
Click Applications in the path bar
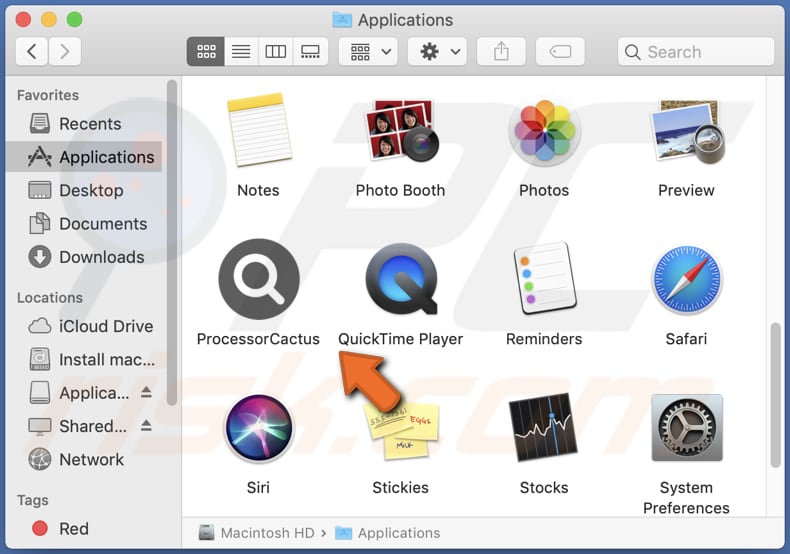point(387,533)
